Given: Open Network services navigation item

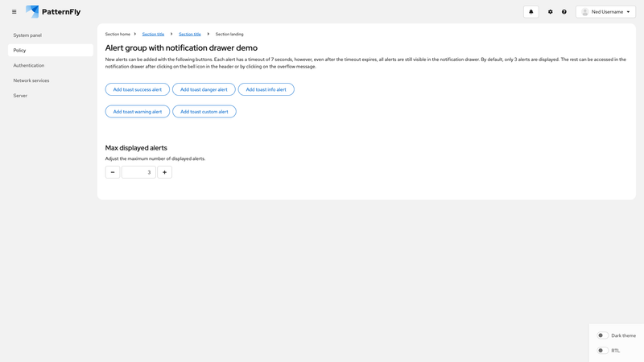Looking at the screenshot, I should click(31, 80).
